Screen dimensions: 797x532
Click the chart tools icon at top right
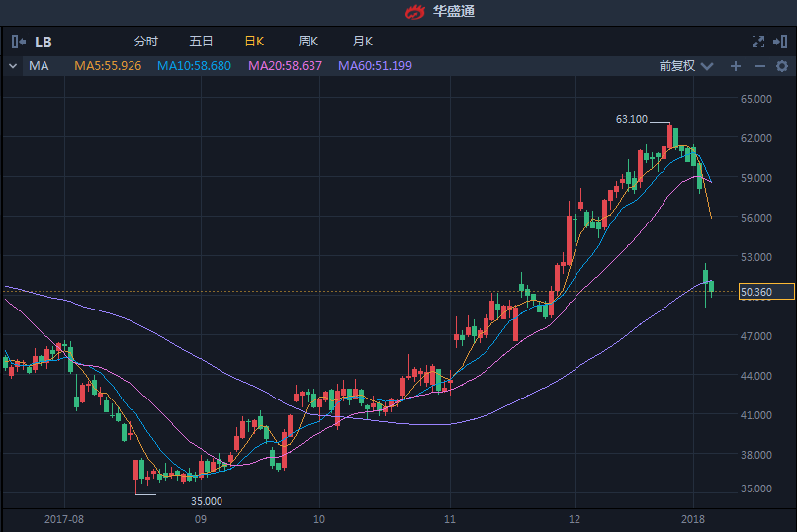(781, 42)
